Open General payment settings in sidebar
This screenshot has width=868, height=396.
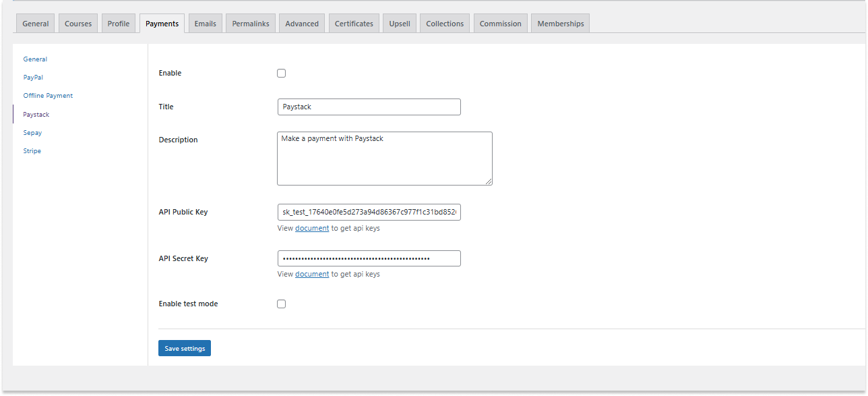click(35, 59)
